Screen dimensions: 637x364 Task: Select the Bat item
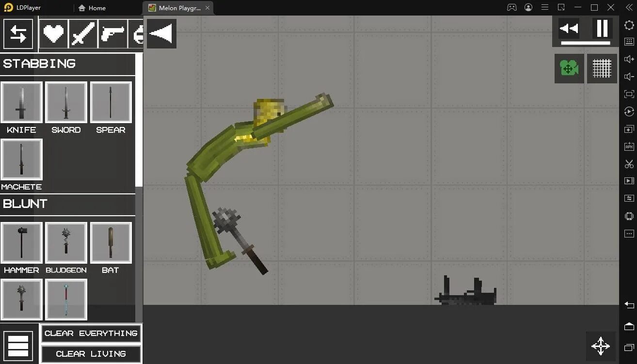111,243
